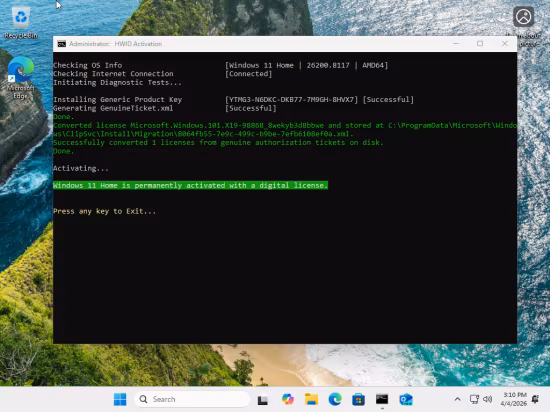The width and height of the screenshot is (550, 412).
Task: Open the clock showing 3:10 PM
Action: pyautogui.click(x=514, y=399)
